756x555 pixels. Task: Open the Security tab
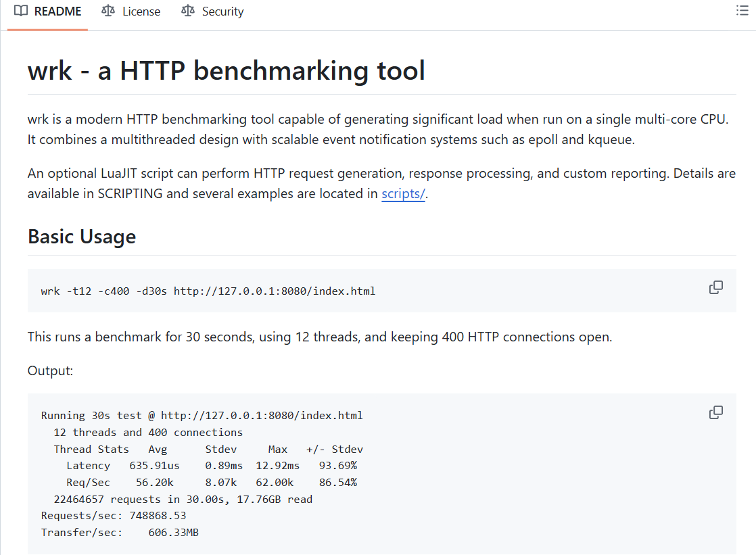coord(222,11)
